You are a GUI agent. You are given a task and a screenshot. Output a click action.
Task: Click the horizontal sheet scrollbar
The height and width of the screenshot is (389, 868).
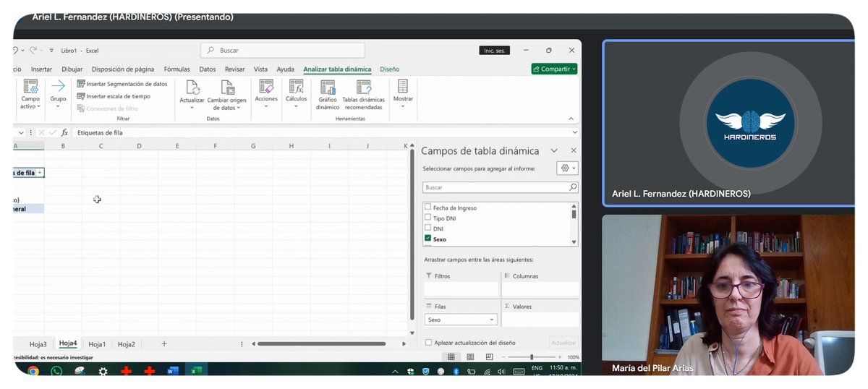(320, 344)
